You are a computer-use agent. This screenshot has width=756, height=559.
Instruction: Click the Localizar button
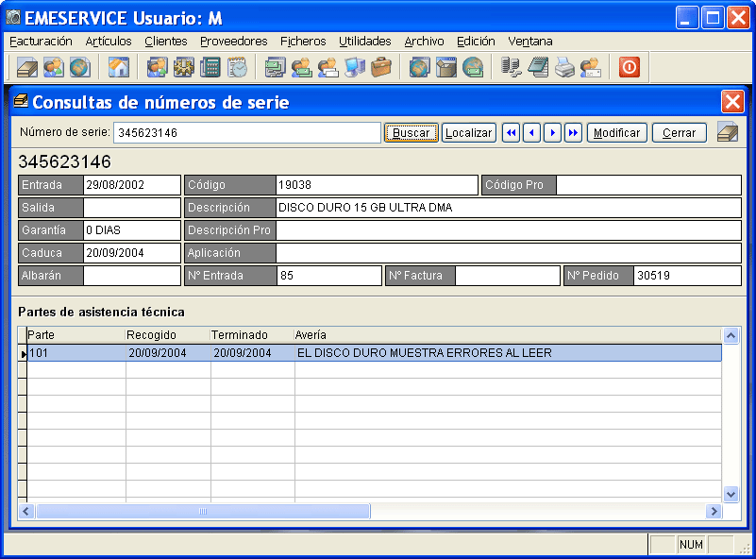pyautogui.click(x=469, y=132)
